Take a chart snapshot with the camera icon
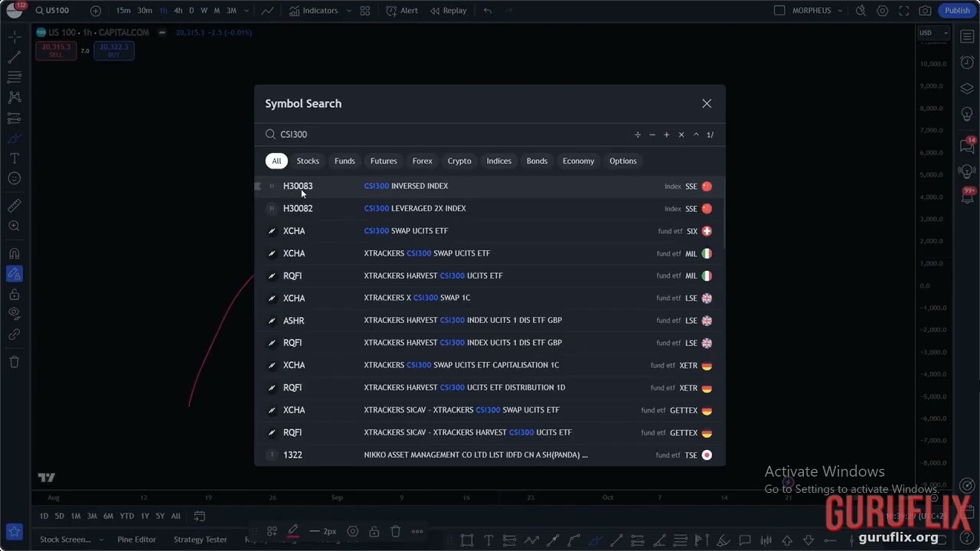 click(925, 11)
